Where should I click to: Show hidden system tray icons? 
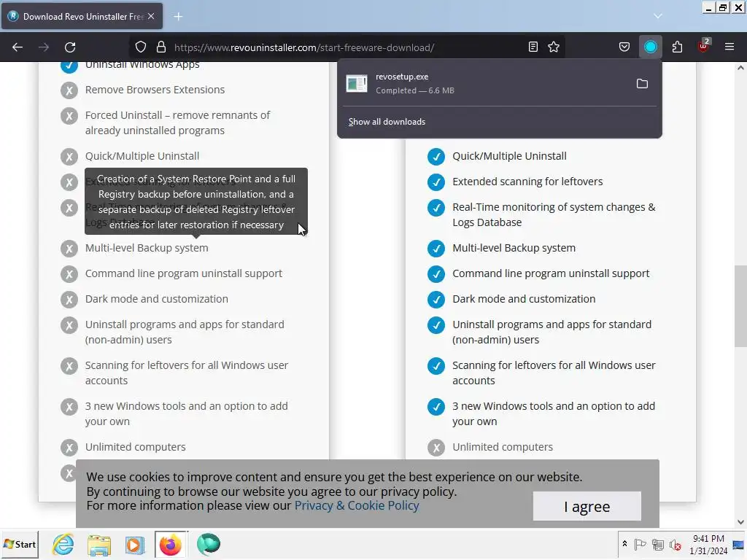pyautogui.click(x=624, y=544)
